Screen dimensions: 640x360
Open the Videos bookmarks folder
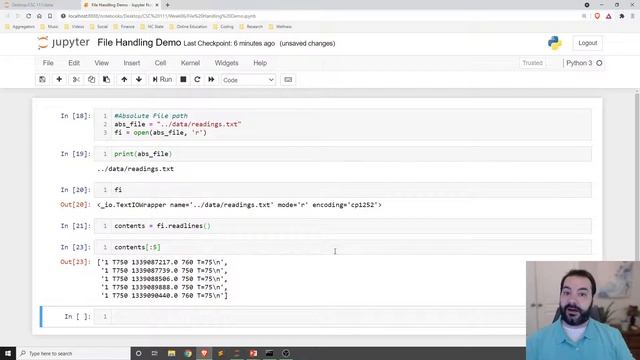74,27
